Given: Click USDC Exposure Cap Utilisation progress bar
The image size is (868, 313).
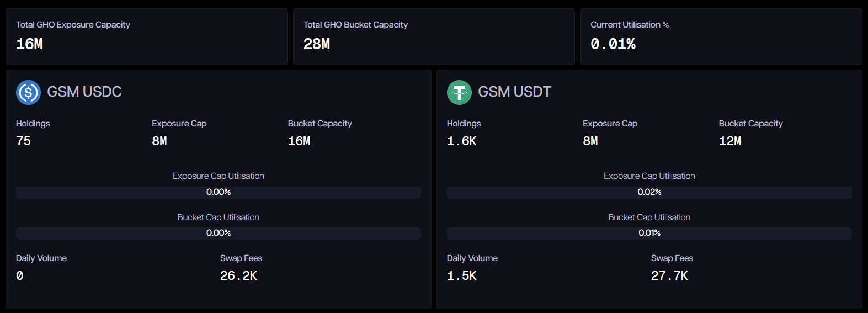Looking at the screenshot, I should pyautogui.click(x=219, y=192).
